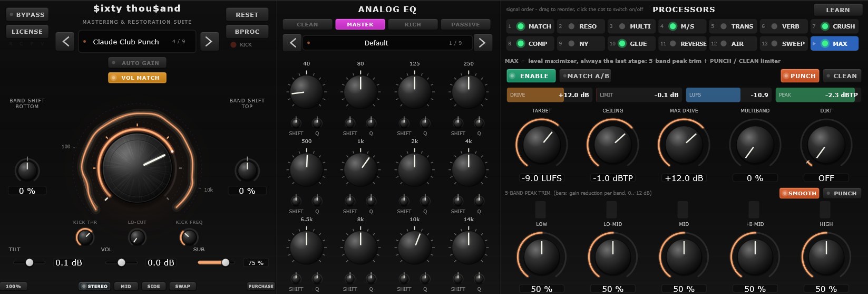Click the LO-CUT knob
The height and width of the screenshot is (294, 868).
pyautogui.click(x=137, y=238)
